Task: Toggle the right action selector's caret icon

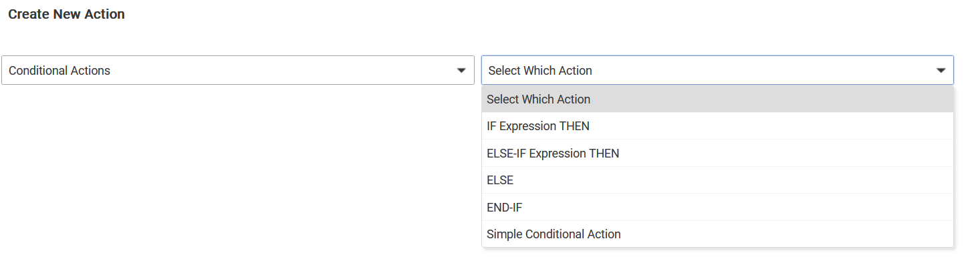Action: pos(941,71)
